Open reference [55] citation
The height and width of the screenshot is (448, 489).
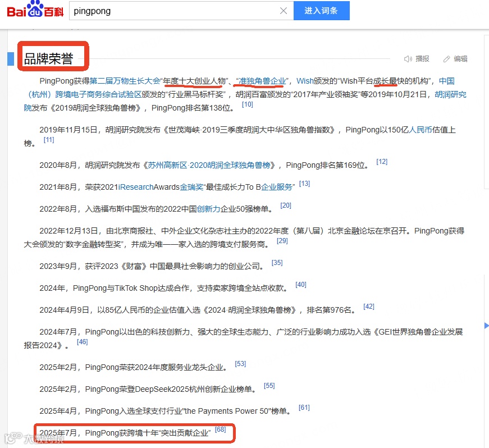269,386
